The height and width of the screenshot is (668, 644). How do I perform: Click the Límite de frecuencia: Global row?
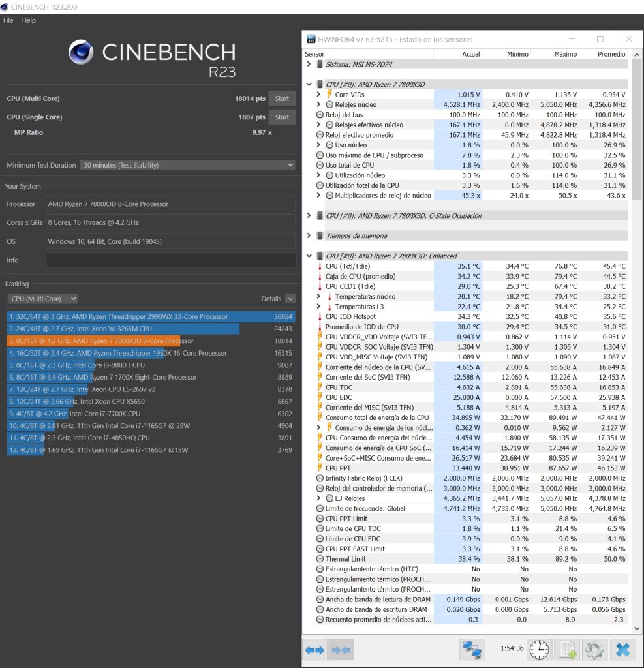click(x=471, y=508)
